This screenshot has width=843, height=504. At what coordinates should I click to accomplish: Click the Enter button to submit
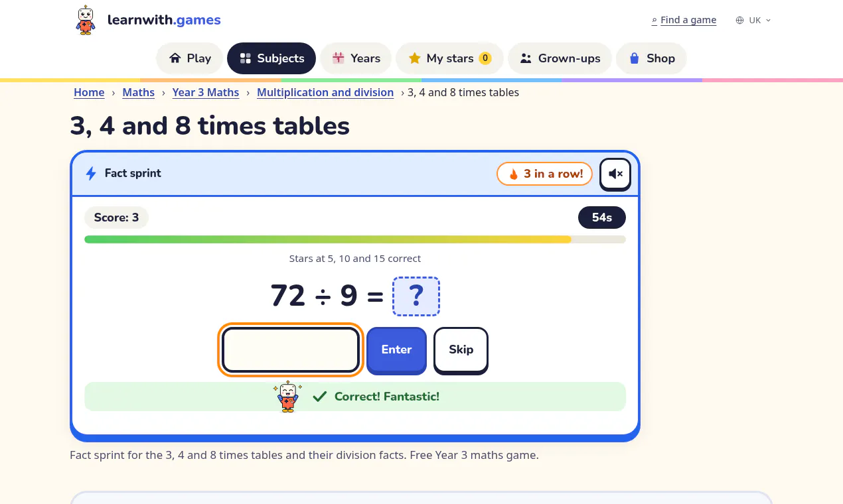pos(396,349)
